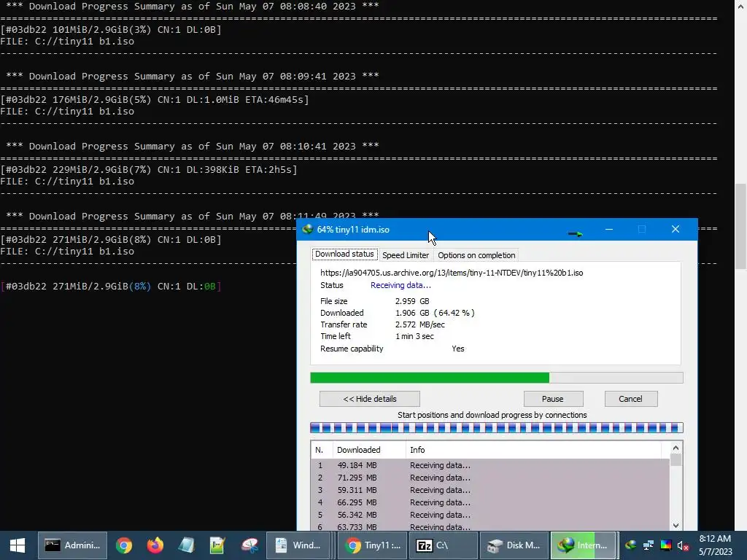Click the Downloaded value 1.906 GB

click(x=435, y=313)
